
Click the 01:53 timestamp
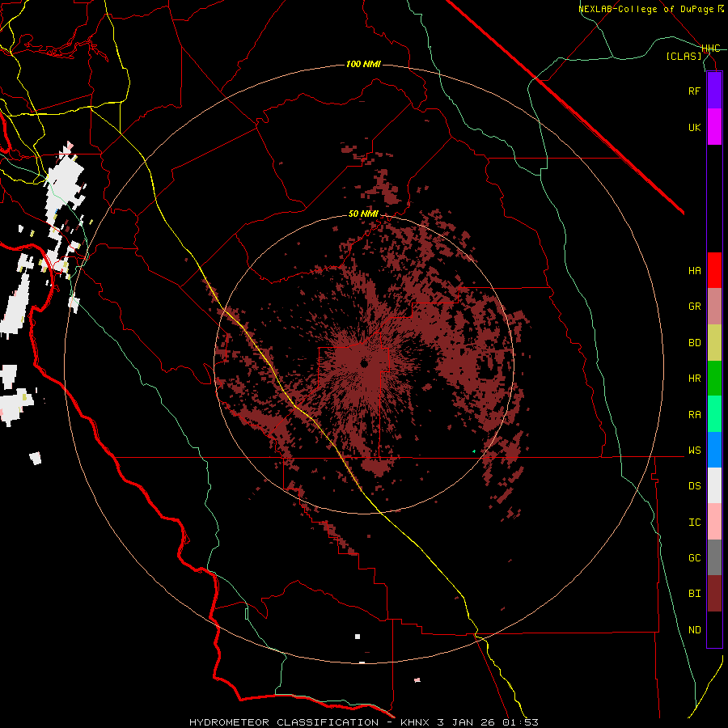point(520,722)
